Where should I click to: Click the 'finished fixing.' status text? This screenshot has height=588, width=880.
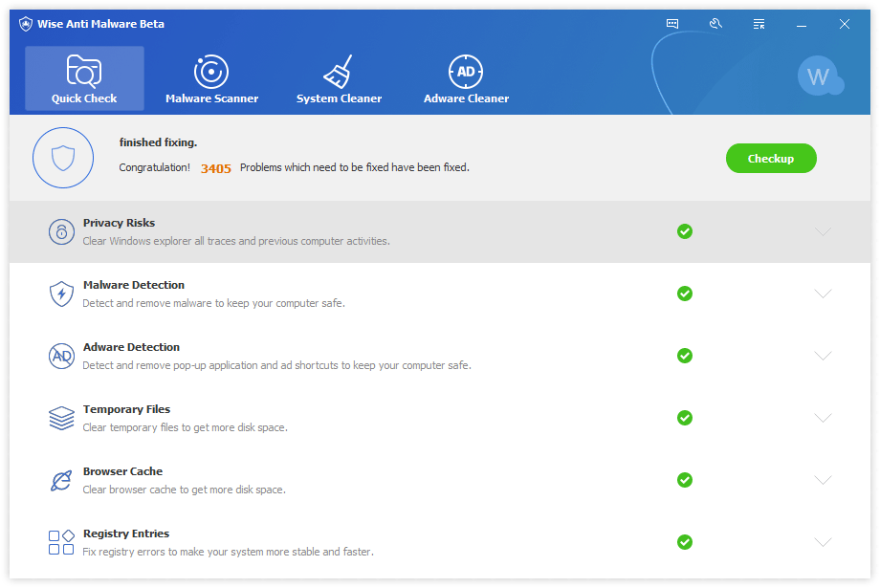click(158, 142)
